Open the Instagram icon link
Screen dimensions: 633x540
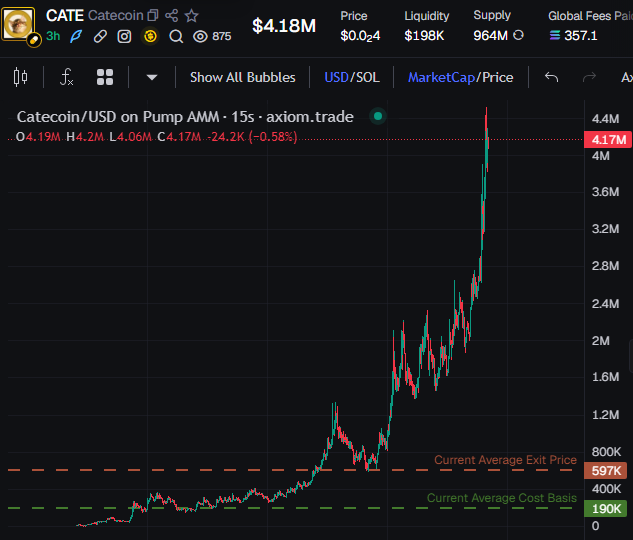[124, 37]
